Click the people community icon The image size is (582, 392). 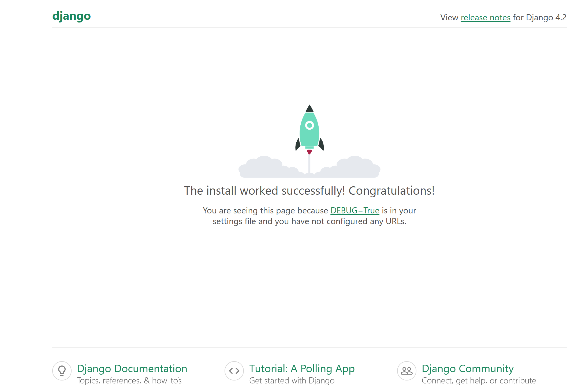407,371
